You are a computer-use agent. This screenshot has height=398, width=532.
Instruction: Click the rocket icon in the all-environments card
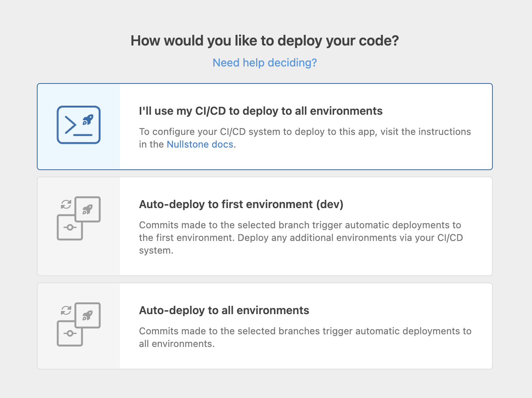(87, 316)
